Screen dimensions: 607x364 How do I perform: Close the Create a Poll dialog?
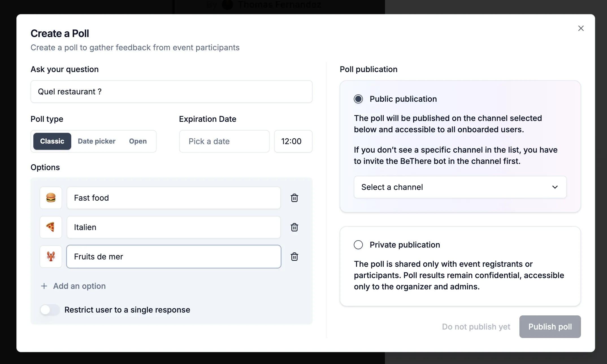581,28
